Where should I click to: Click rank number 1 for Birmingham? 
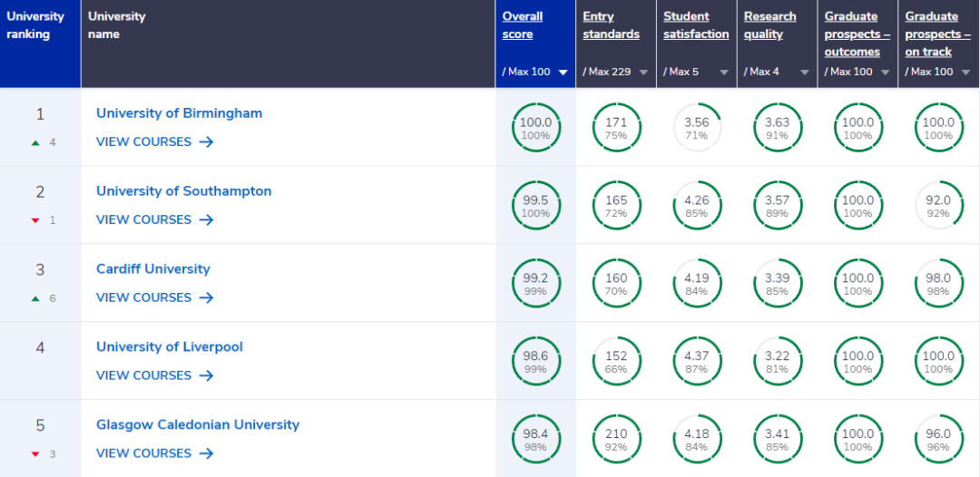40,114
